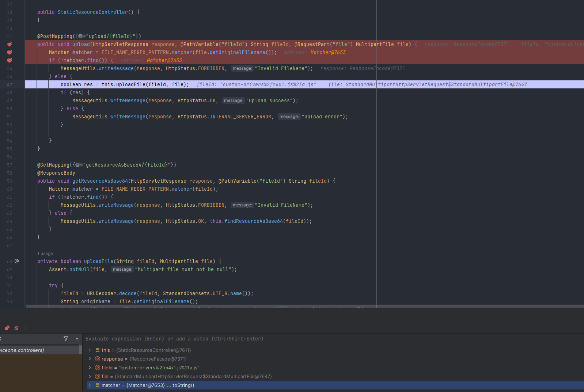Expand the 'response' variable node
This screenshot has width=584, height=392.
90,359
